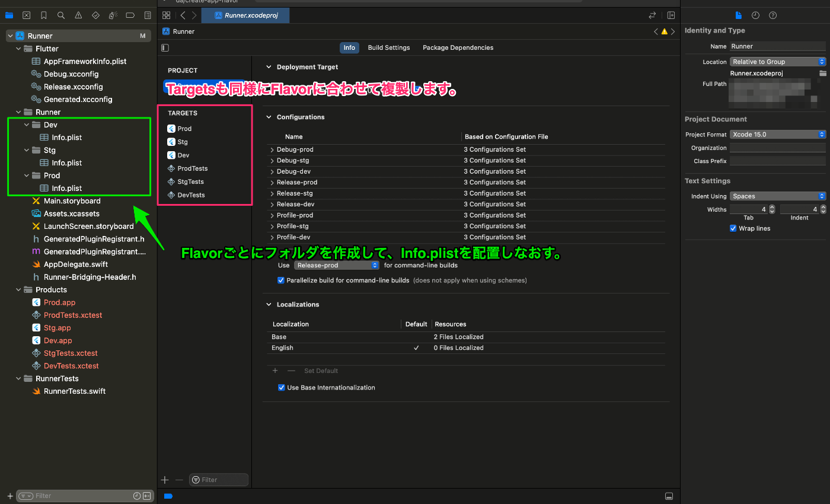Open AppDelegate.swift in navigator

coord(76,264)
